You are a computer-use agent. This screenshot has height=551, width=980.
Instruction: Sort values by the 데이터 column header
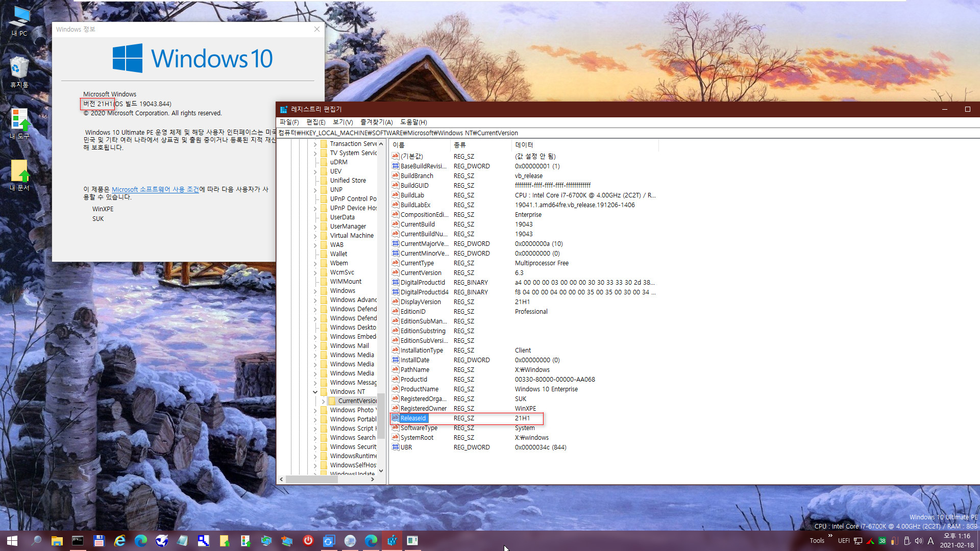pos(585,145)
